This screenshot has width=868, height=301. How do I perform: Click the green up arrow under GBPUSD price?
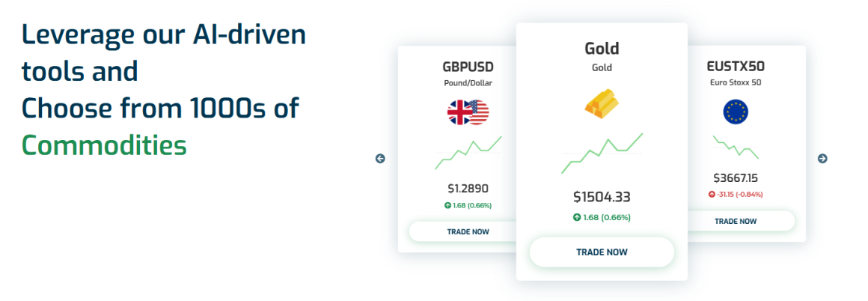[x=447, y=205]
